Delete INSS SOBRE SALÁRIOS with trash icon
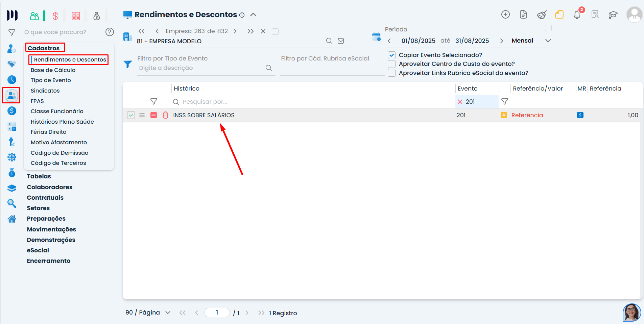This screenshot has width=644, height=324. (x=165, y=115)
